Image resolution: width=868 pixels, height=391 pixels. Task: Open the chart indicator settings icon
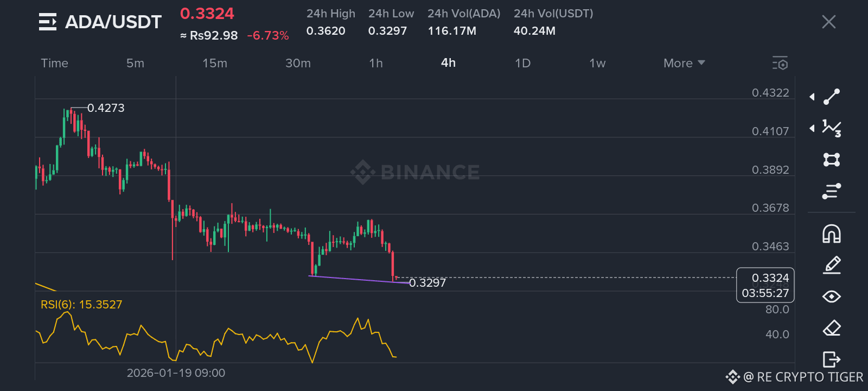780,63
